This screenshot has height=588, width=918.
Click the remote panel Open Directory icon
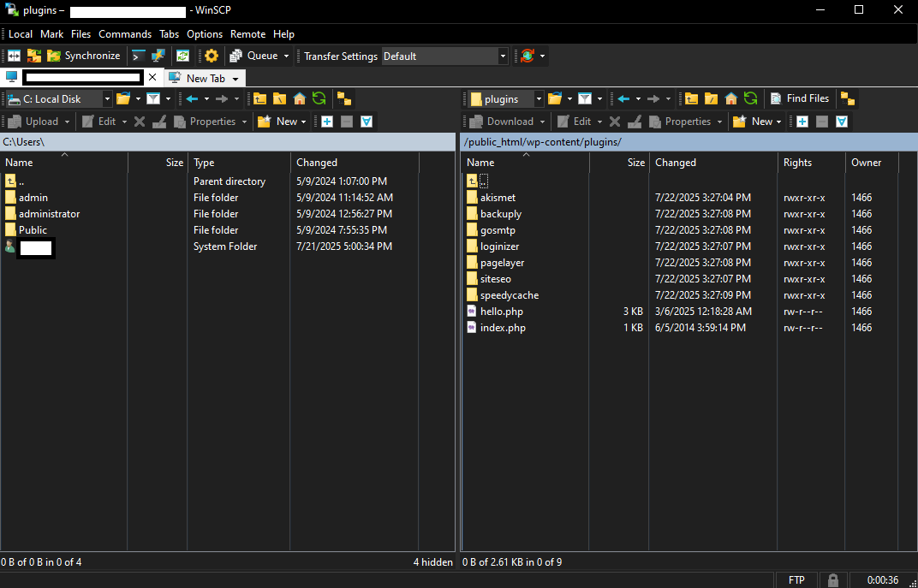click(554, 98)
